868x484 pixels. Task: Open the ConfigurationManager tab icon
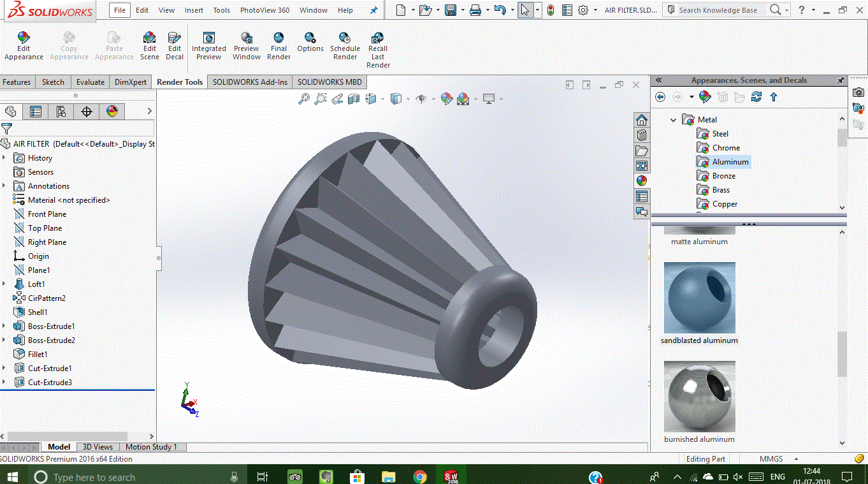click(x=61, y=112)
